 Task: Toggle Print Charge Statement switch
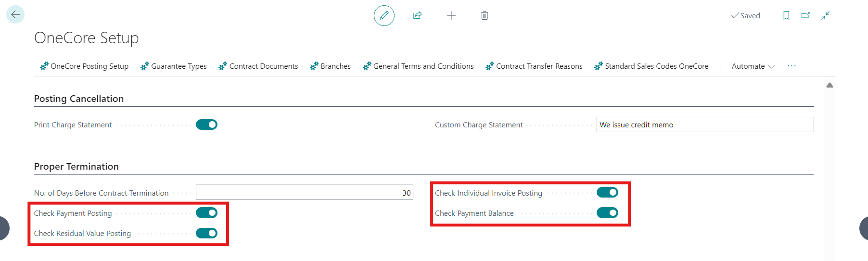click(206, 124)
